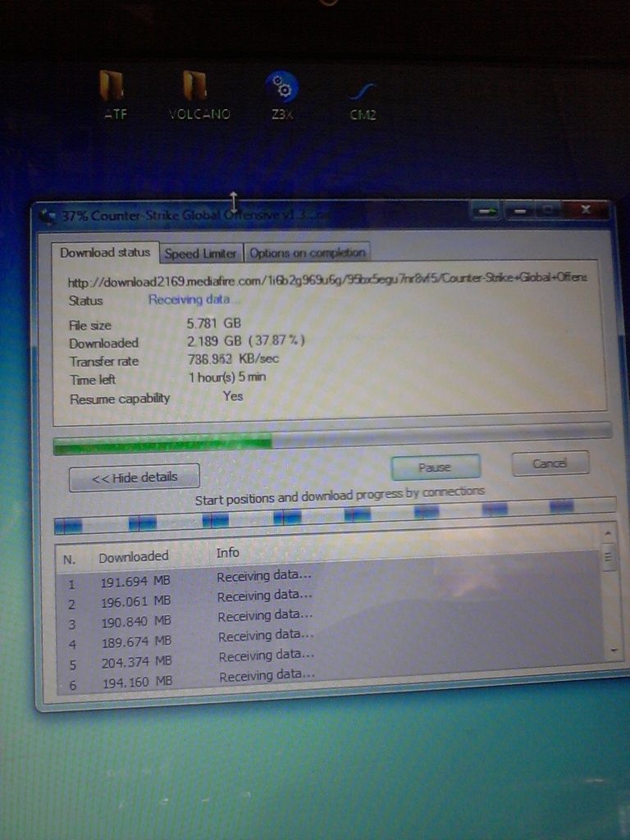Click the Hide details button
This screenshot has height=840, width=630.
pos(134,477)
